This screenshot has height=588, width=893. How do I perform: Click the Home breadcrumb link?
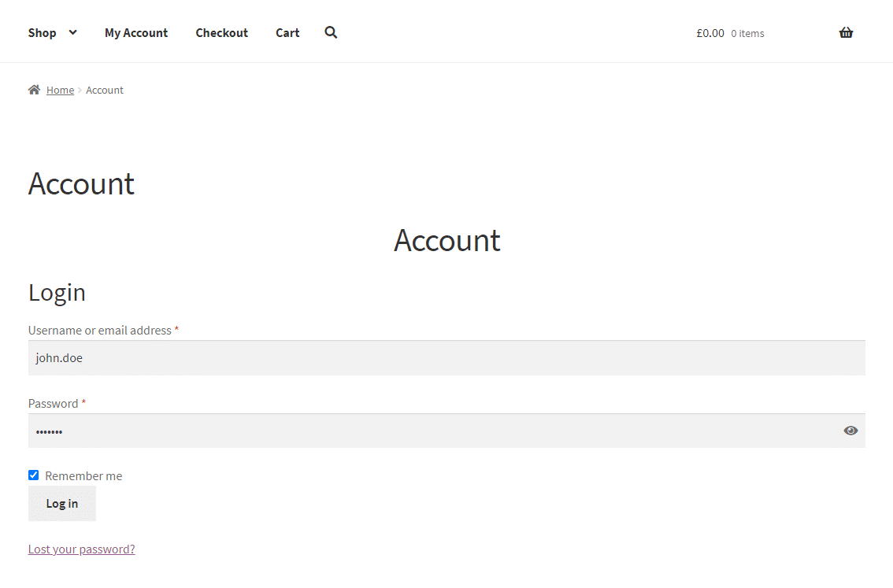pos(60,90)
